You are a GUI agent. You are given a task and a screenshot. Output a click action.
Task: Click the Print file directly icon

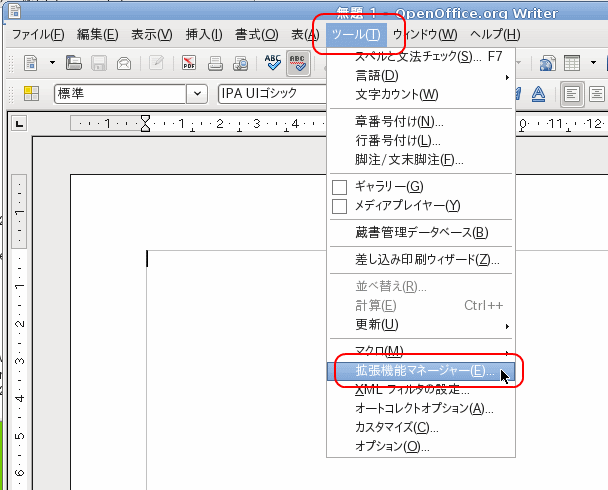click(215, 64)
